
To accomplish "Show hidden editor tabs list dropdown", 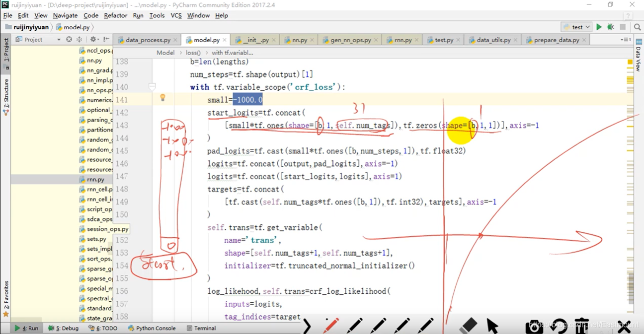I will (626, 39).
